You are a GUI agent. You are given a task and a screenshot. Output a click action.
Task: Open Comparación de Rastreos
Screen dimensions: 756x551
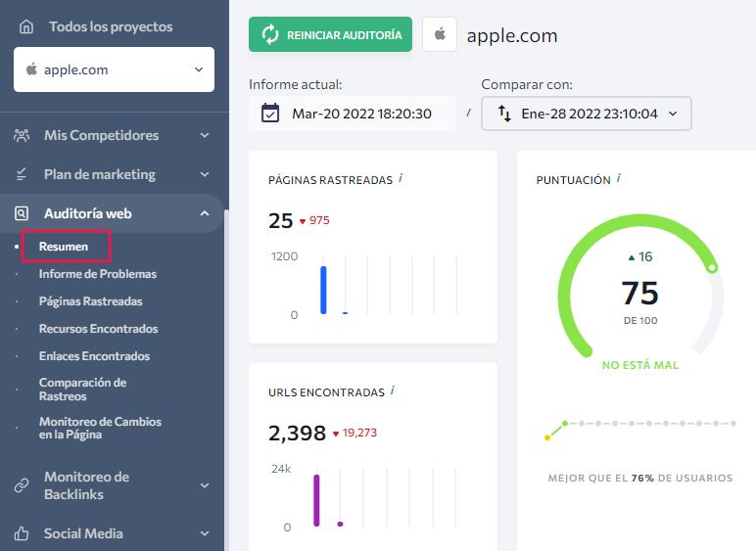pos(83,390)
